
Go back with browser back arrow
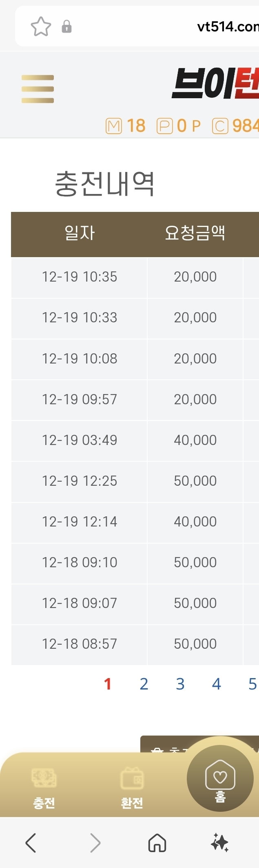(x=31, y=843)
